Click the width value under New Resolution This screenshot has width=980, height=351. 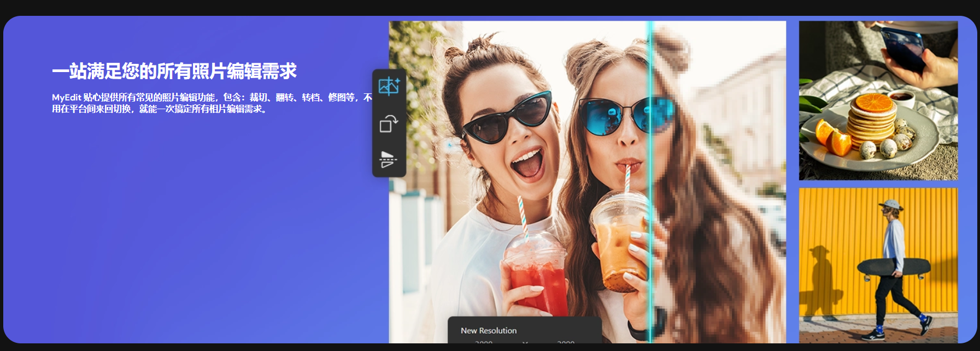484,342
